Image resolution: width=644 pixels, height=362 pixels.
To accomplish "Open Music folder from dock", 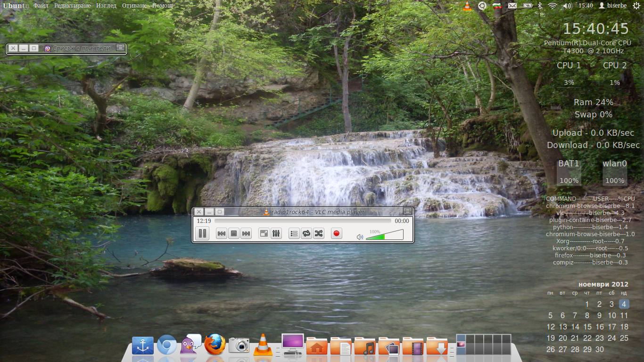I will point(365,346).
